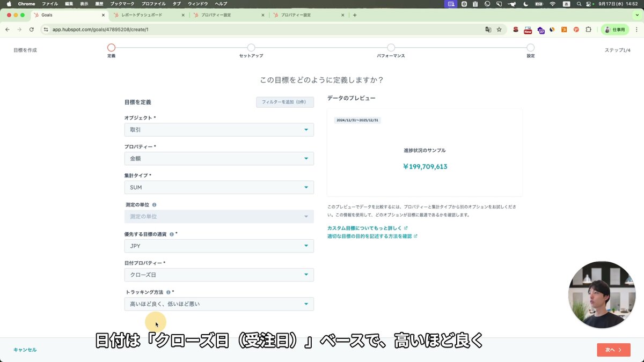This screenshot has height=362, width=644.
Task: Click the フィルターを追加（0件） field
Action: (285, 102)
